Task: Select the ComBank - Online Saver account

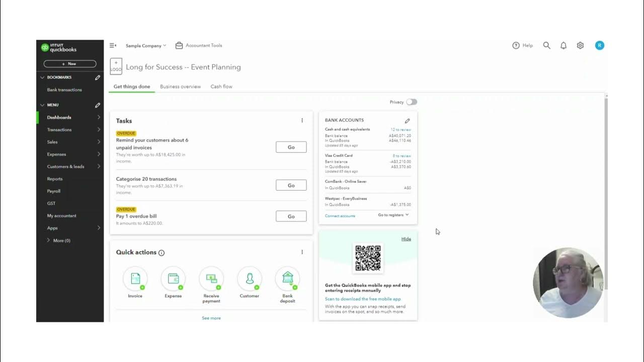Action: [346, 182]
